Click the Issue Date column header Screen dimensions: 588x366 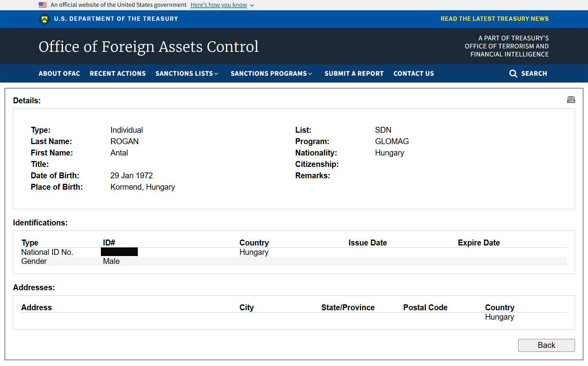[368, 243]
